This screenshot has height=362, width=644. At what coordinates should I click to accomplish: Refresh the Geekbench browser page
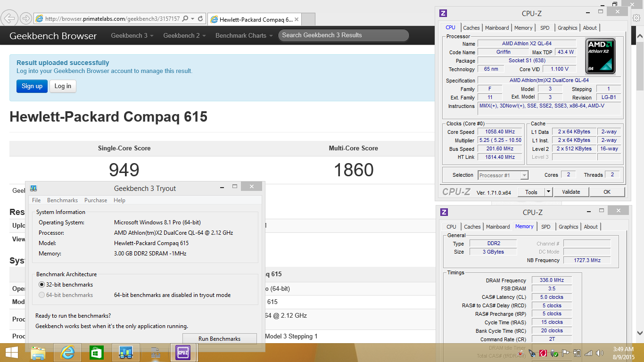(200, 19)
